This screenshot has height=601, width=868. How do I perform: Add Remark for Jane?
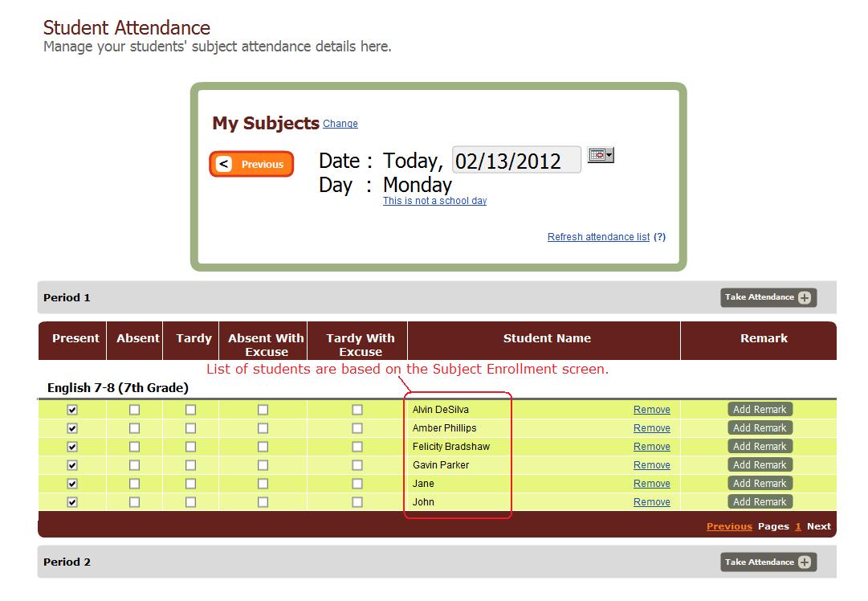pyautogui.click(x=760, y=484)
